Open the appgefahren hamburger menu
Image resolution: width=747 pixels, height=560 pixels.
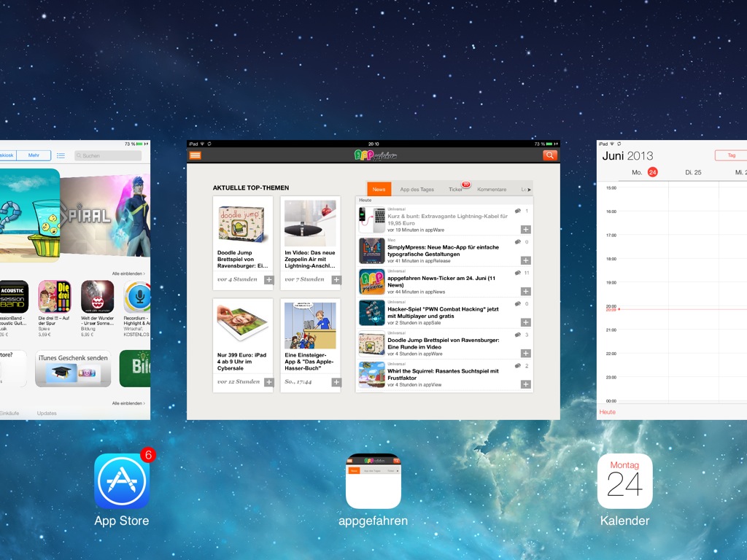click(195, 155)
